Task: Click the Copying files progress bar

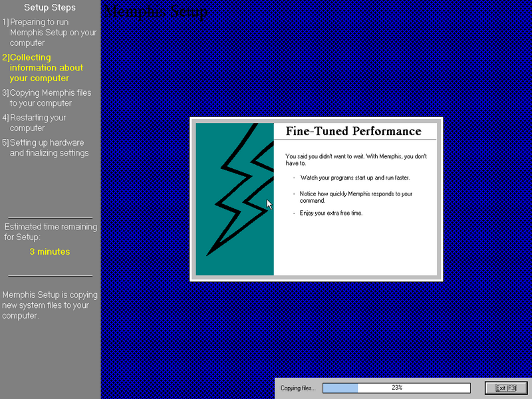Action: tap(396, 388)
